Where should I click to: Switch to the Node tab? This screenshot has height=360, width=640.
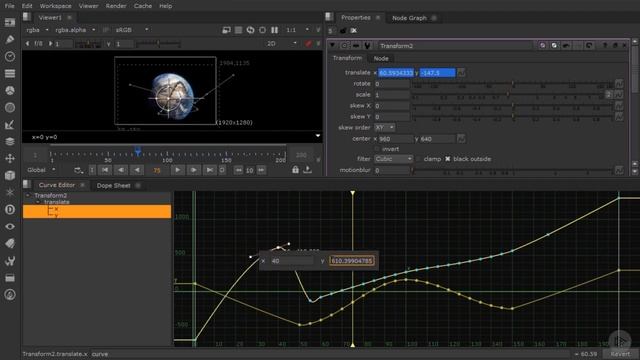pos(381,58)
